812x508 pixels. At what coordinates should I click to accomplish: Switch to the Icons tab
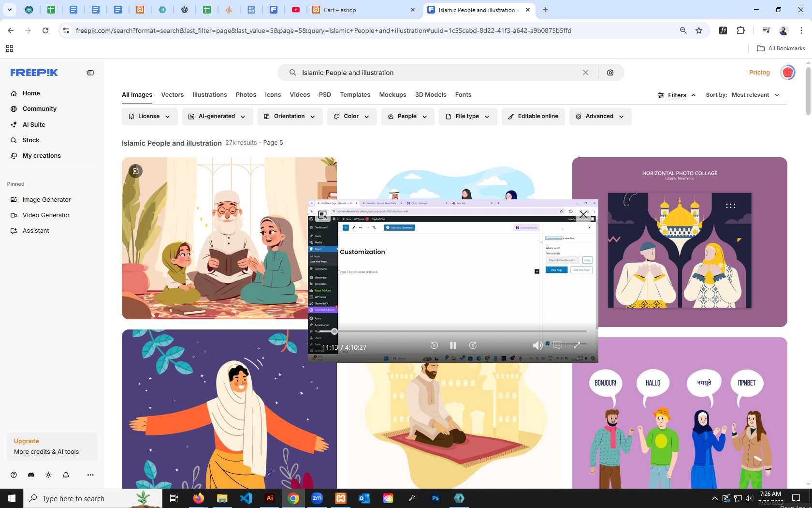[273, 95]
